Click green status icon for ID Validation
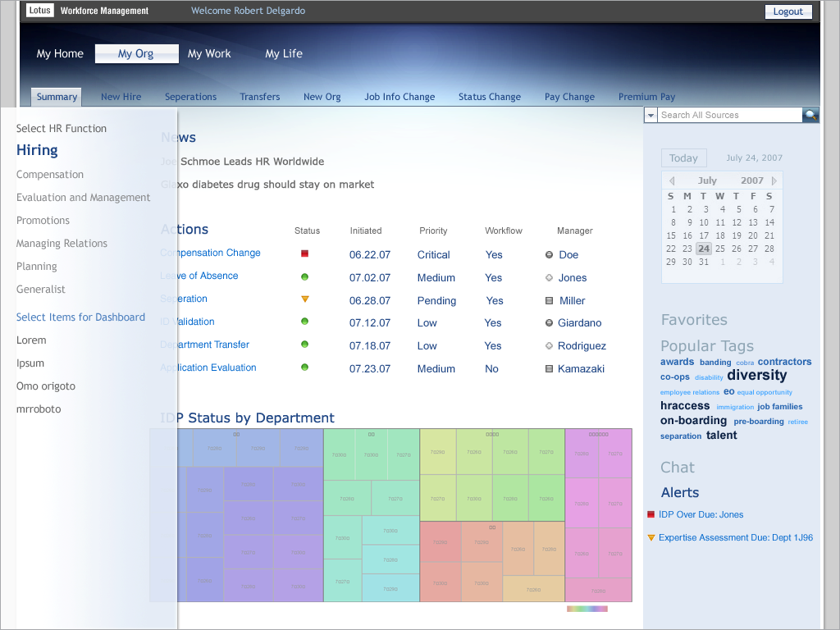Screen dimensions: 840x630 [x=305, y=322]
